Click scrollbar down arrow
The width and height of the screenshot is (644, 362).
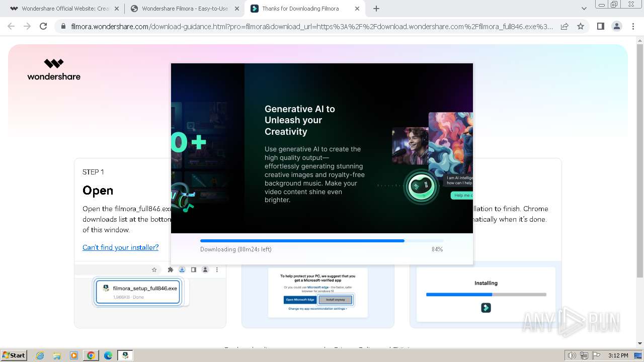coord(640,343)
